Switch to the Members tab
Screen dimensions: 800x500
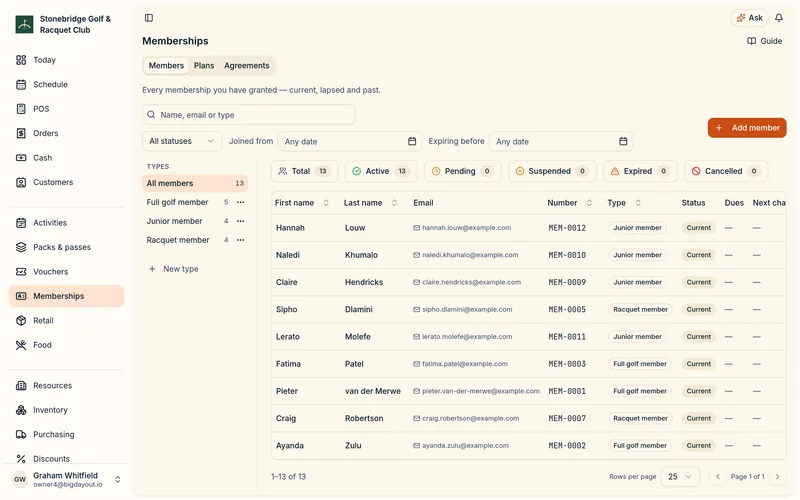tap(166, 66)
